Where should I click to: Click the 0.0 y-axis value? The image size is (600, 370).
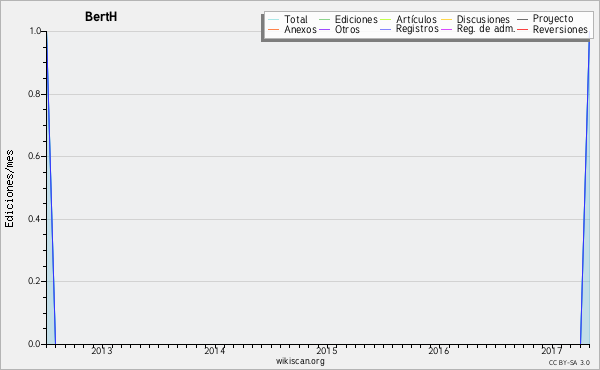(34, 344)
